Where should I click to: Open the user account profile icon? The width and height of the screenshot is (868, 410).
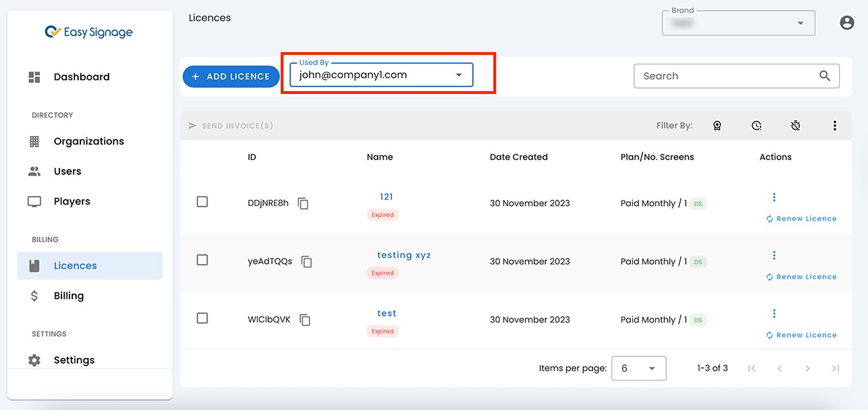847,23
